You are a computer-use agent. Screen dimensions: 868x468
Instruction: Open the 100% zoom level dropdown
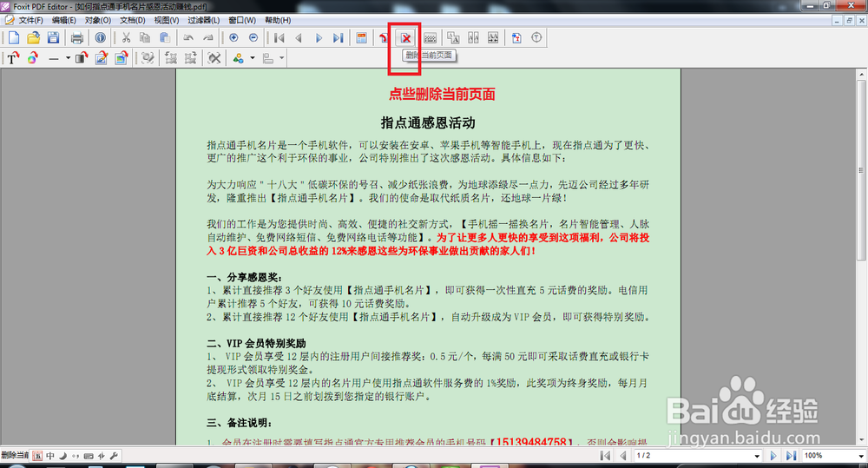[860, 456]
